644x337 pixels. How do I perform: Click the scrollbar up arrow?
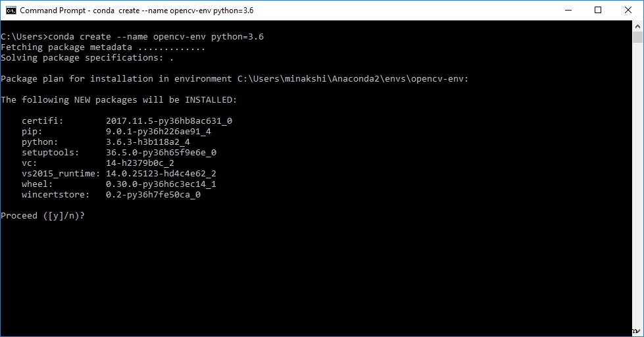tap(638, 28)
